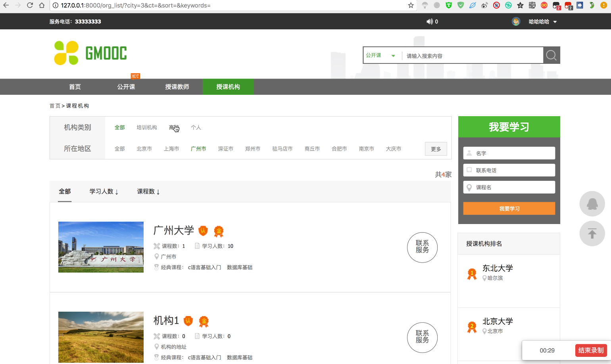The image size is (611, 364).
Task: Filter category by 培训机构
Action: (147, 127)
